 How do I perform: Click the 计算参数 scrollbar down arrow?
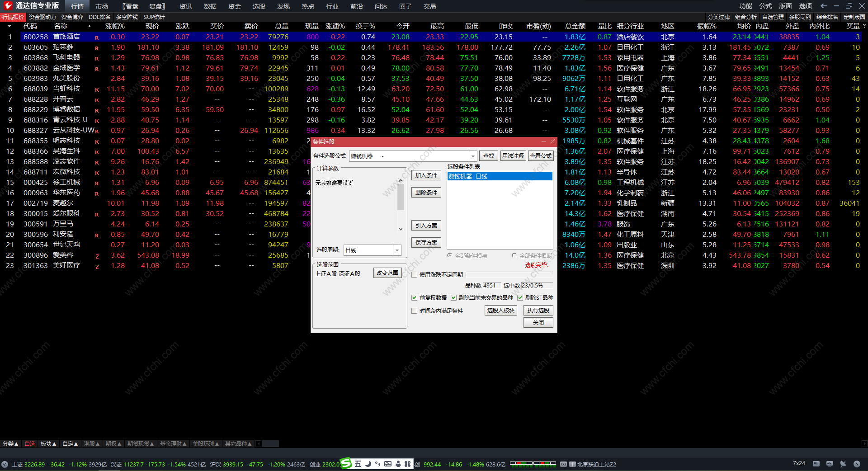coord(401,229)
